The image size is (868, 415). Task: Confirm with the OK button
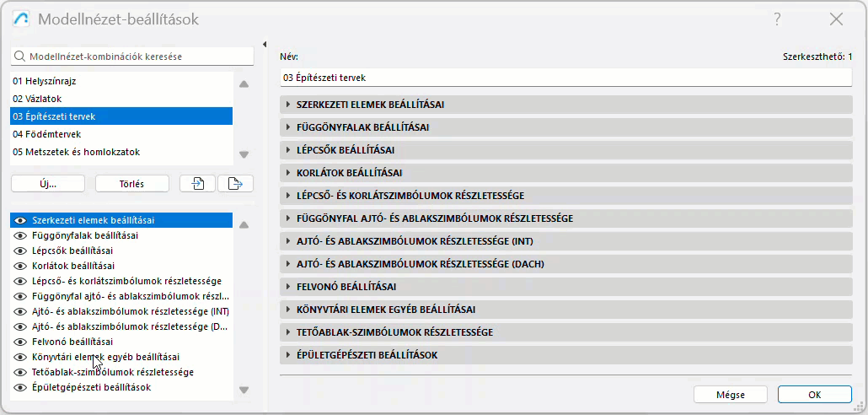point(814,395)
